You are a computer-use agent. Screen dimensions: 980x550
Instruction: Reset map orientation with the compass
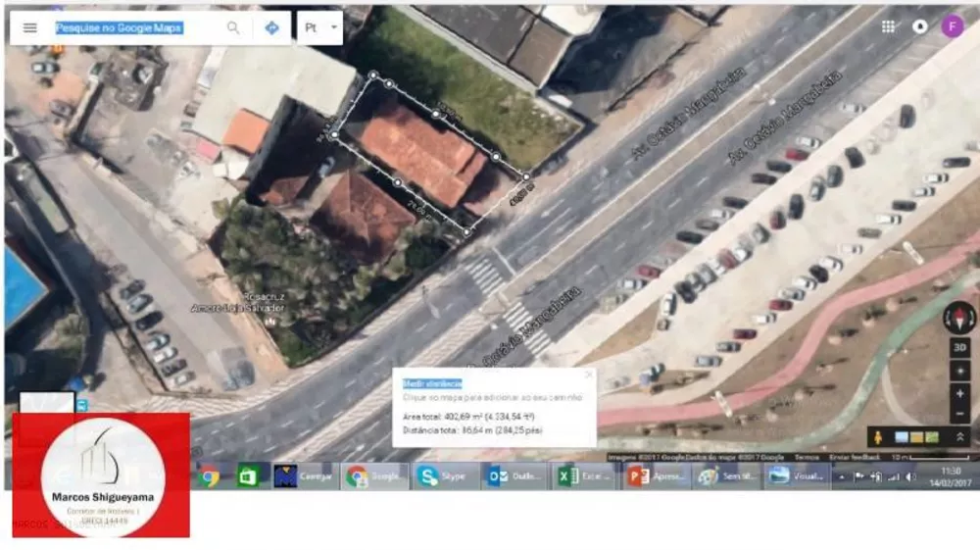pos(959,318)
